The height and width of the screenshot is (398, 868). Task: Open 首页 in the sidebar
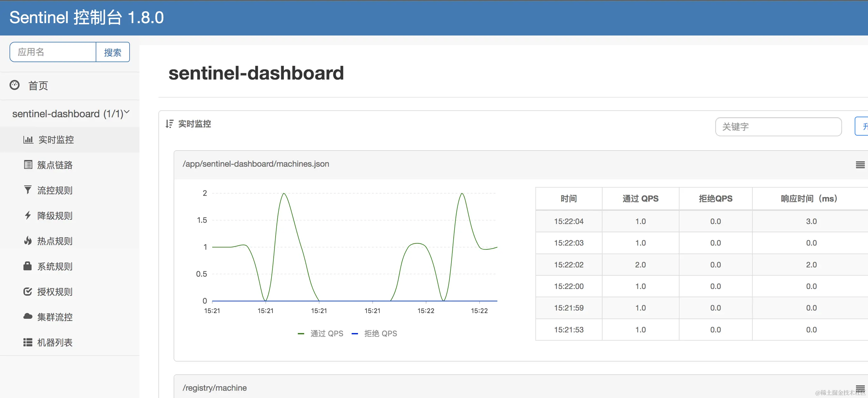(x=38, y=86)
